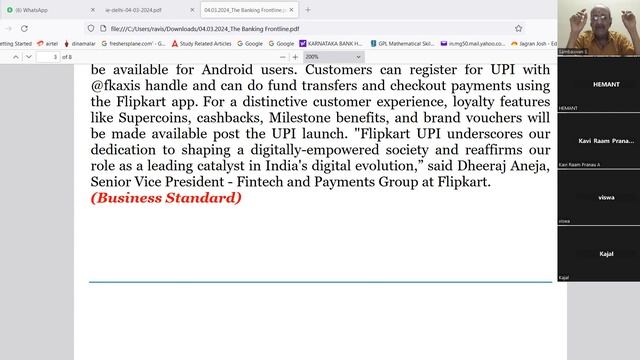Select viswa participant tile
This screenshot has width=640, height=360.
(x=599, y=198)
